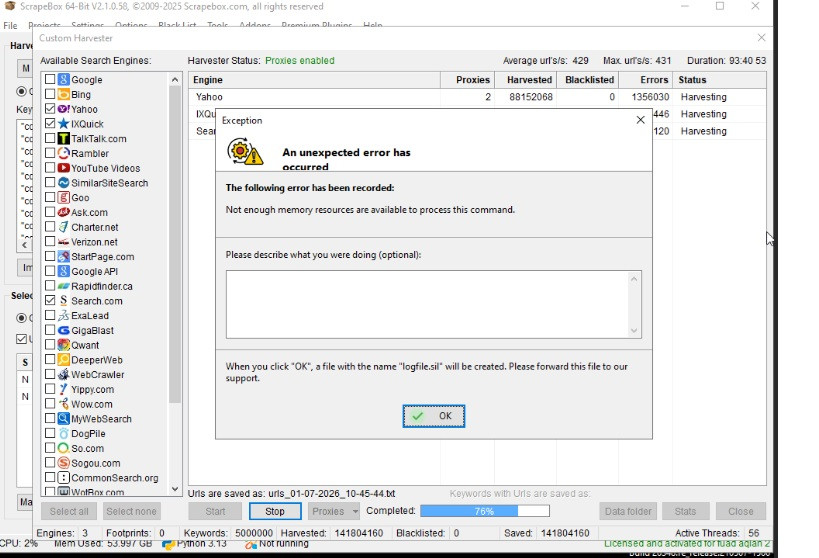Open the Proxies button dropdown arrow
The image size is (819, 558).
(x=355, y=511)
